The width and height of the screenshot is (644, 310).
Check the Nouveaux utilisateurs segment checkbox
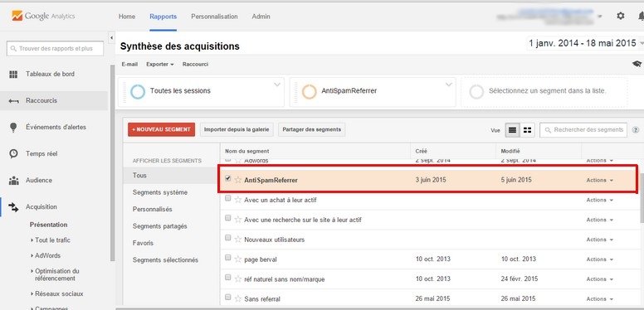pyautogui.click(x=228, y=237)
